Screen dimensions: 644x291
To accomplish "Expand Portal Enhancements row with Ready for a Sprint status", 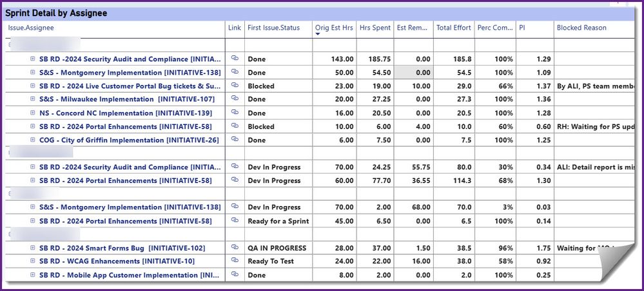I will click(33, 220).
